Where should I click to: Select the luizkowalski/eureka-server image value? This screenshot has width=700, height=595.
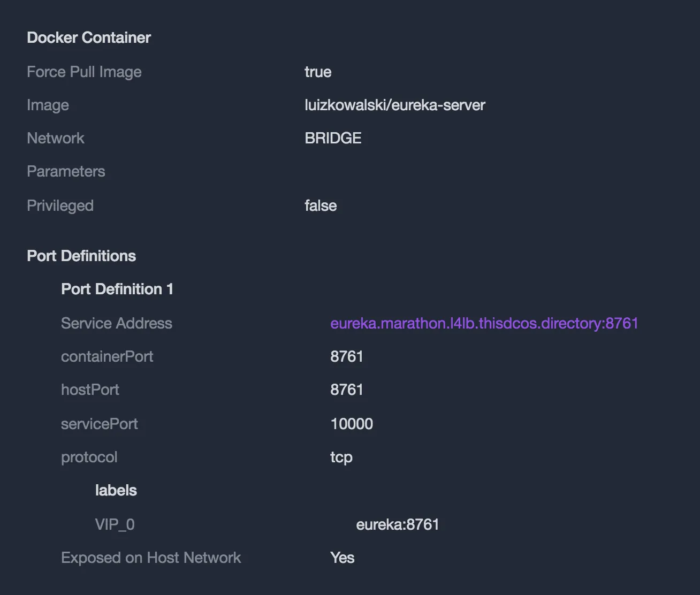pyautogui.click(x=395, y=105)
